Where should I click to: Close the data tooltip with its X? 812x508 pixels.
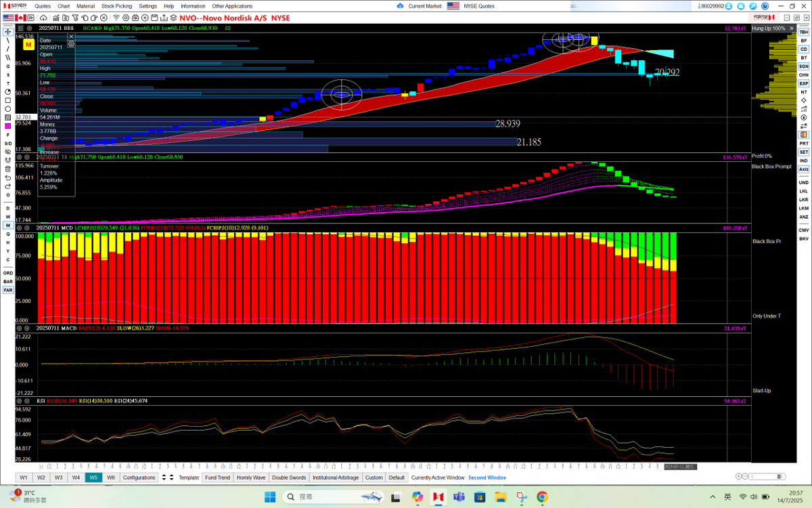pyautogui.click(x=71, y=36)
